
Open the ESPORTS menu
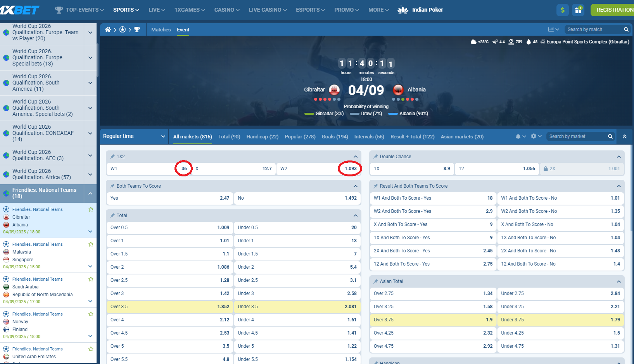(x=310, y=10)
